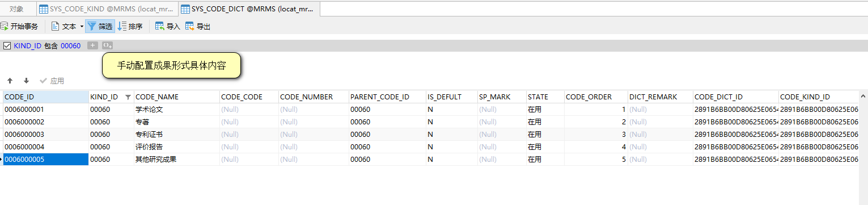Image resolution: width=868 pixels, height=205 pixels.
Task: Click the 应用 apply filter button
Action: [x=52, y=81]
